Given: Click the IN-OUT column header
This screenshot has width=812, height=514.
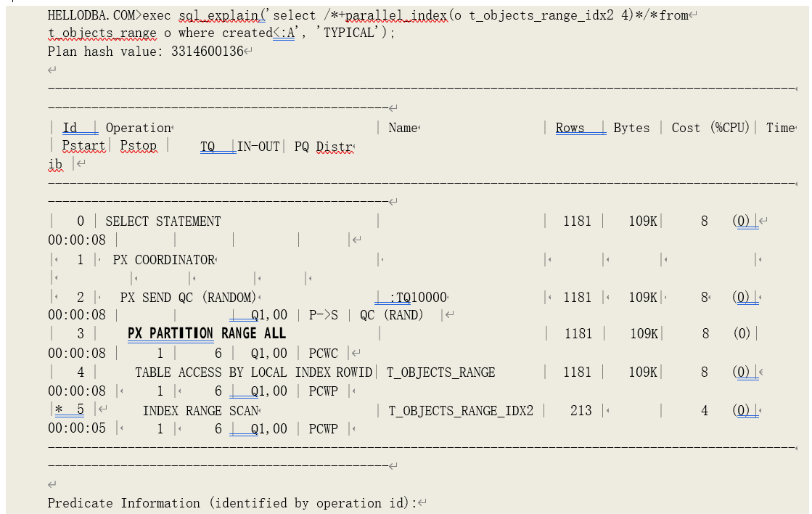Looking at the screenshot, I should click(258, 146).
